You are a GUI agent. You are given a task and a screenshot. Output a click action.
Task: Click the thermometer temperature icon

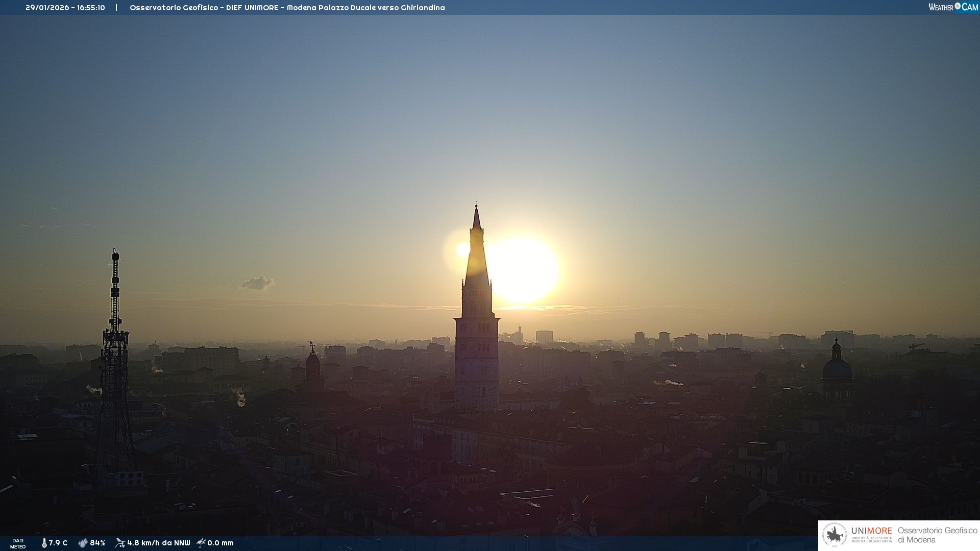tap(44, 543)
